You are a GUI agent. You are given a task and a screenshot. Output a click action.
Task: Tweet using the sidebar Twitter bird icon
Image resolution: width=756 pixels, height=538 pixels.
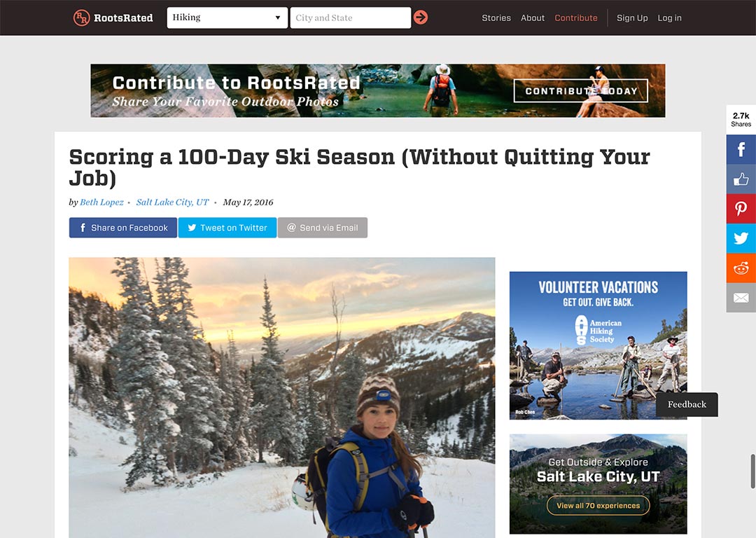741,238
